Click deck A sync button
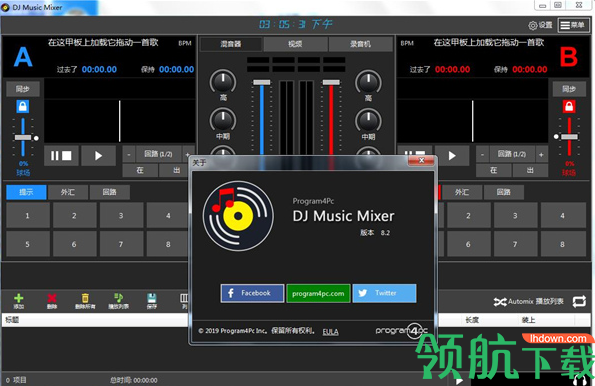The width and height of the screenshot is (595, 386). (23, 89)
